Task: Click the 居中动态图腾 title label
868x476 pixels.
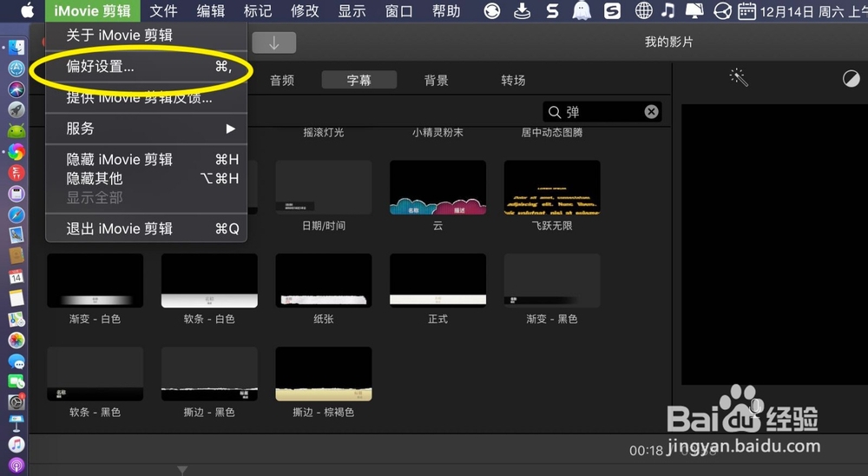Action: 552,133
